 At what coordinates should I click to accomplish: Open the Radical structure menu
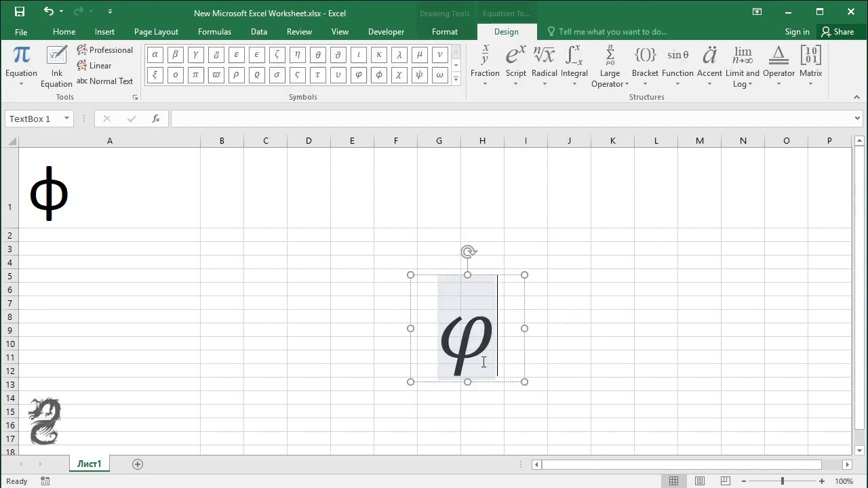[x=544, y=66]
